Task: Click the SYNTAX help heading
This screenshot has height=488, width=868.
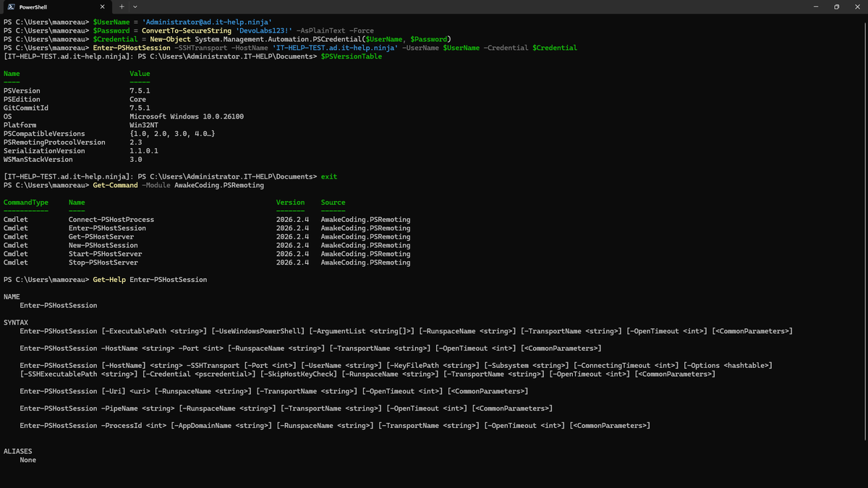Action: (x=16, y=323)
